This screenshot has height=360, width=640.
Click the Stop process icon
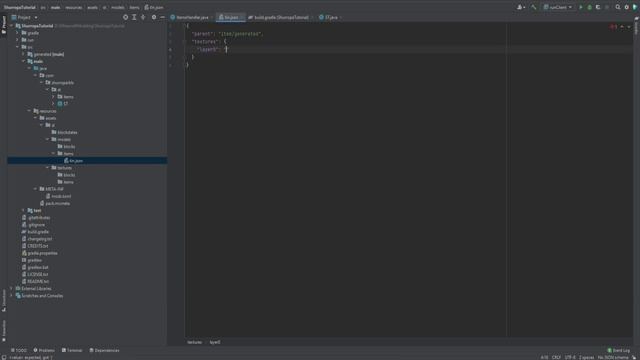point(607,7)
